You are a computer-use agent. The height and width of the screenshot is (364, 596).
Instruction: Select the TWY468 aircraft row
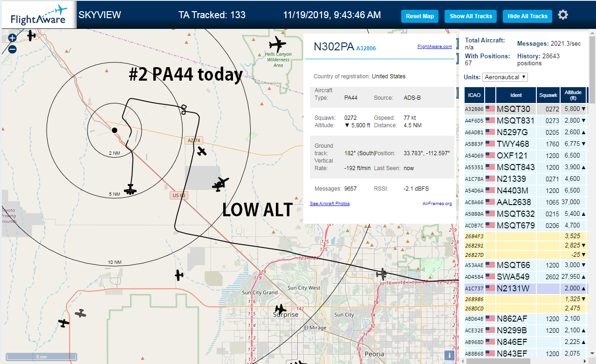(x=526, y=144)
